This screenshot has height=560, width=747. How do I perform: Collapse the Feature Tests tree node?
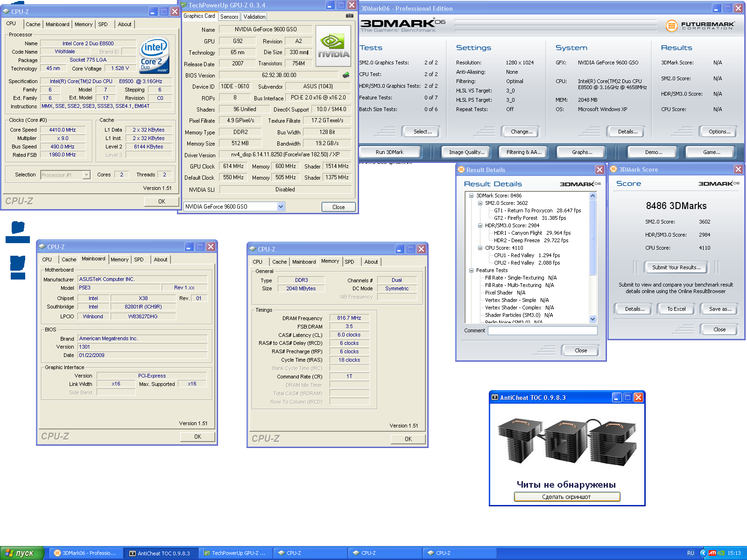(471, 270)
